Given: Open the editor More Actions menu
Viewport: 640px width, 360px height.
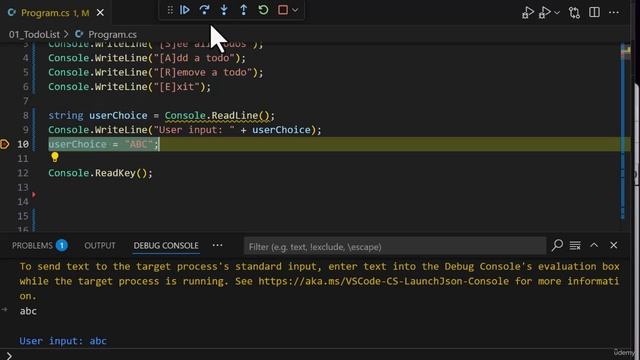Looking at the screenshot, I should [x=614, y=13].
